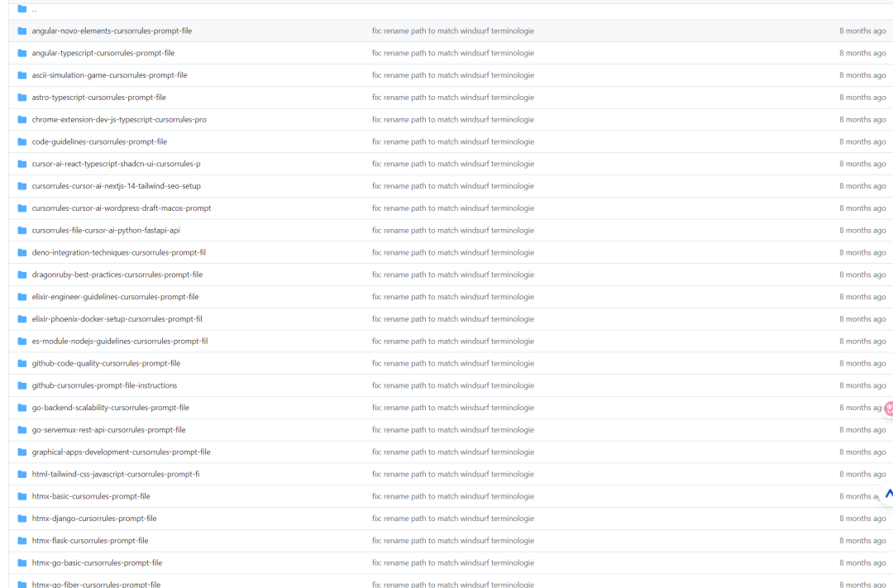Click the folder icon at the very top row

point(21,8)
